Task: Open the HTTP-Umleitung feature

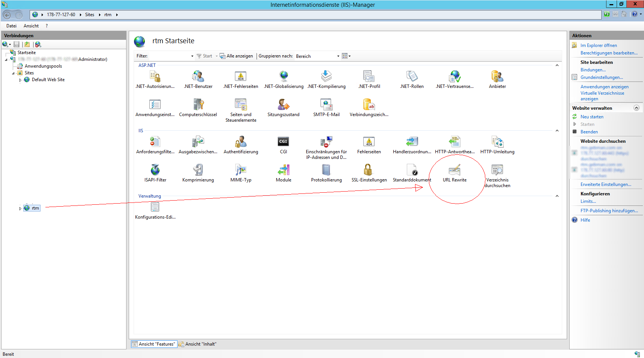Action: click(x=497, y=143)
